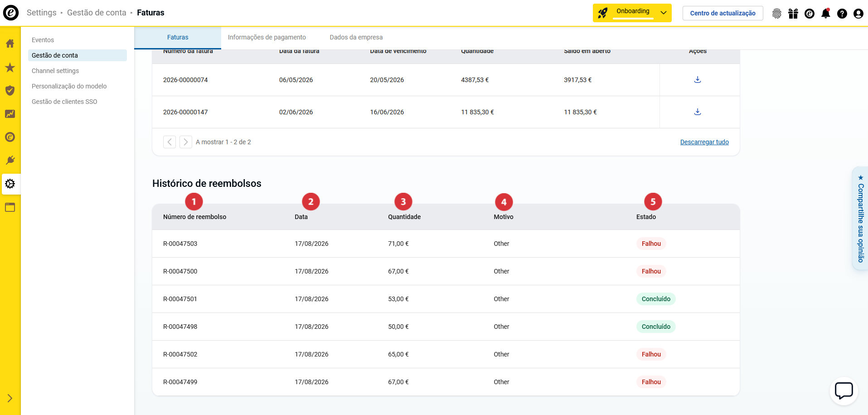Screen dimensions: 868x415
Task: Select the settings gear icon in sidebar
Action: pos(10,184)
